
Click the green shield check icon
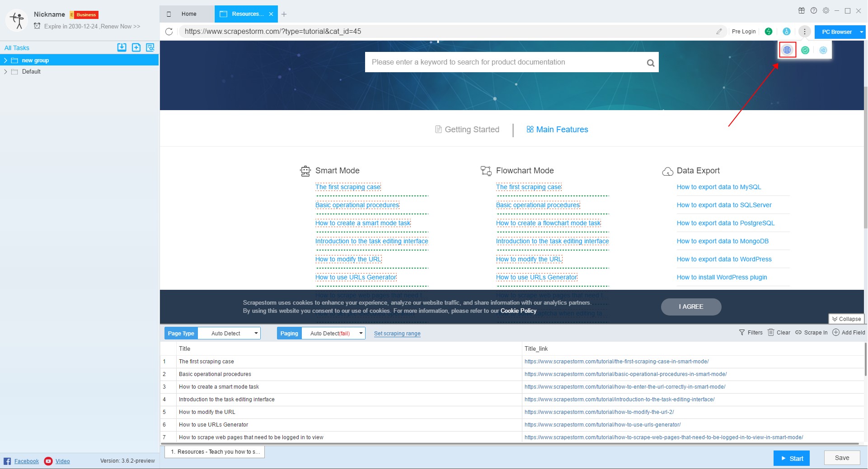805,50
